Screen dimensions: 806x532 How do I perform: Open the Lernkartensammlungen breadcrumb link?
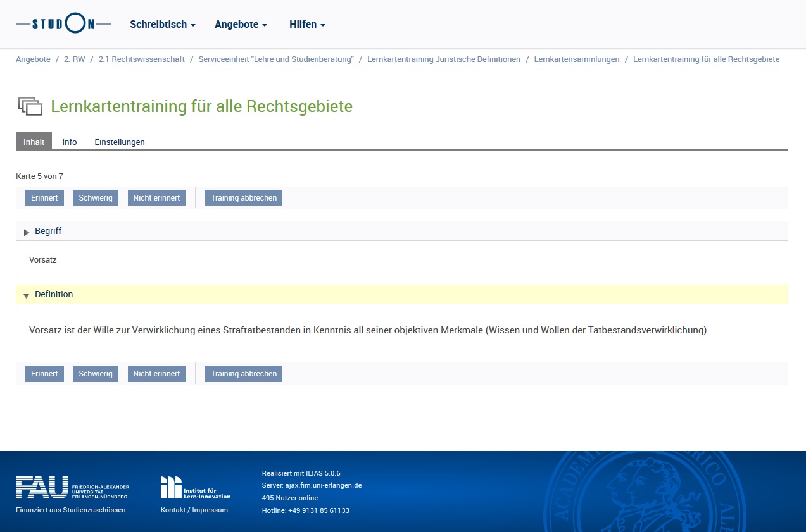pos(577,59)
